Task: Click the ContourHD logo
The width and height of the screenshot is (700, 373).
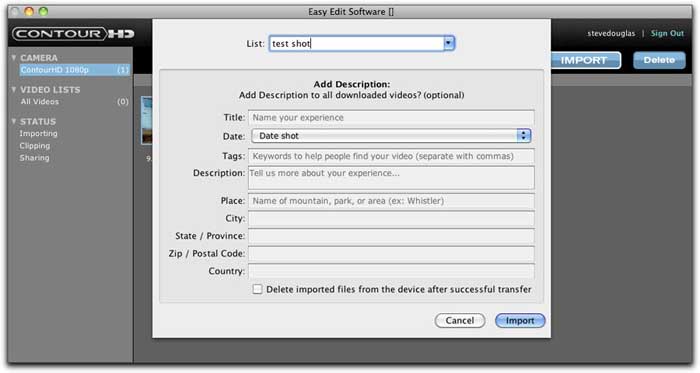Action: (x=73, y=34)
